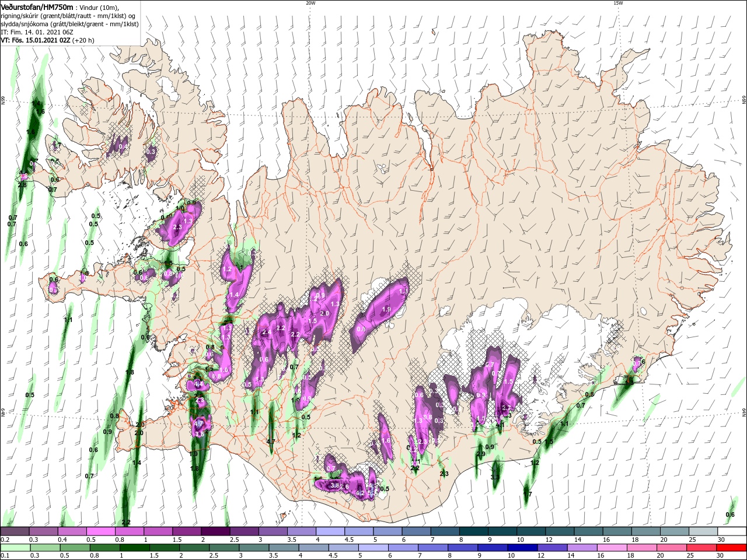
Task: Click the 0.2–0.3 dusky purple snow swatch
Action: (15, 531)
